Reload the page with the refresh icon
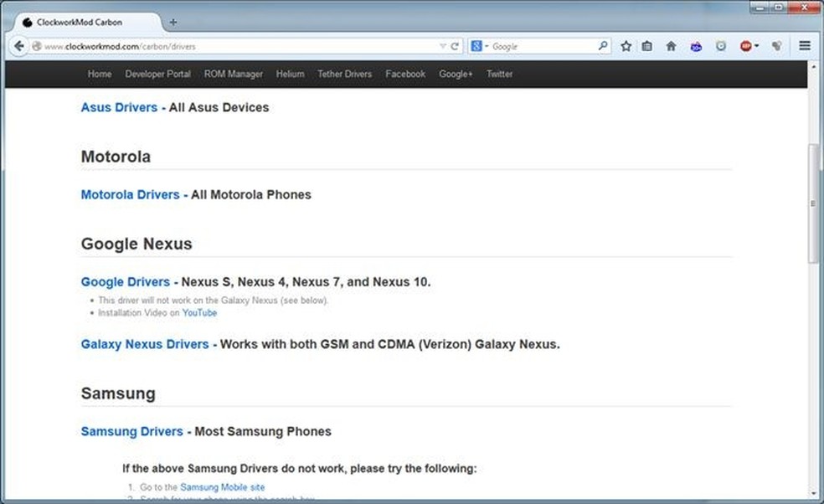This screenshot has width=824, height=504. (455, 47)
